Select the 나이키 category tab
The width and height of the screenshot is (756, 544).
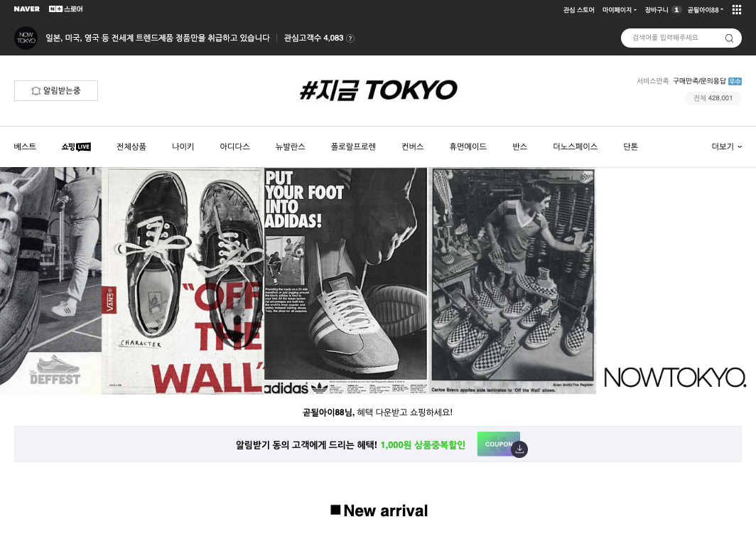click(183, 146)
